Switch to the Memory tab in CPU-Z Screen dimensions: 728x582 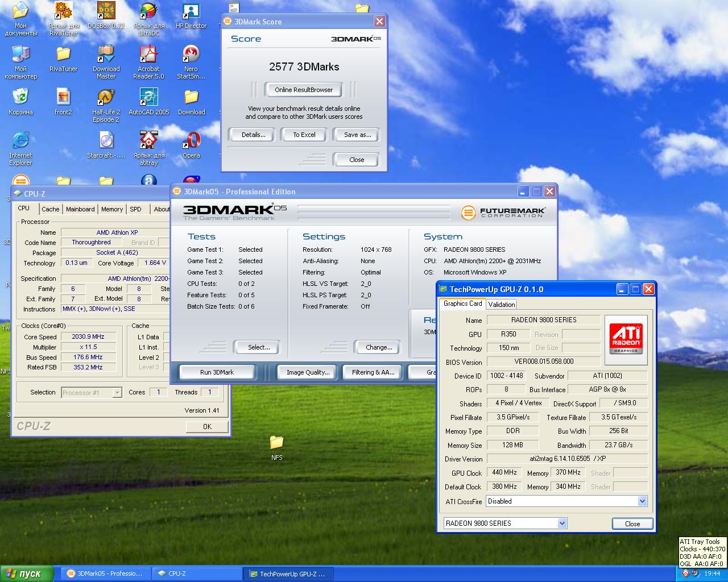tap(112, 209)
